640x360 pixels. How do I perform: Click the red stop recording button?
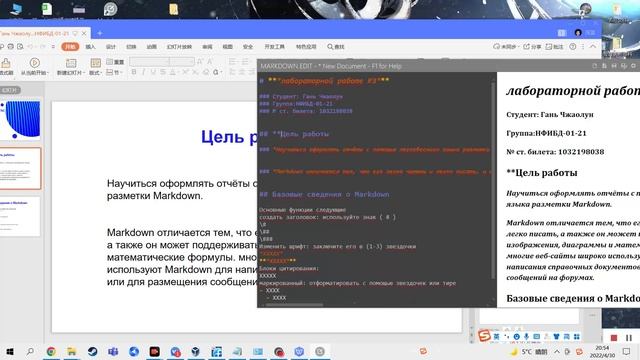(613, 338)
